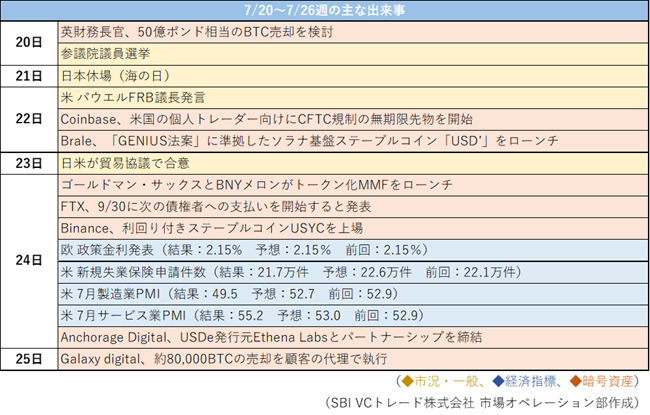650x415 pixels.
Task: Click the blue diamond next to 経済指標
Action: 498,381
